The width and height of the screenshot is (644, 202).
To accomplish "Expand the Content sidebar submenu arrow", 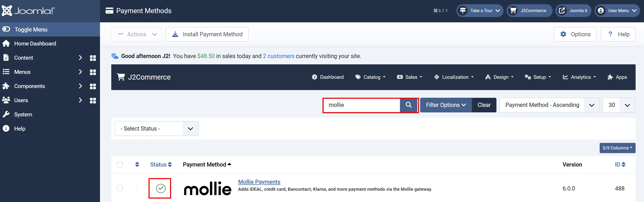I will pyautogui.click(x=80, y=58).
